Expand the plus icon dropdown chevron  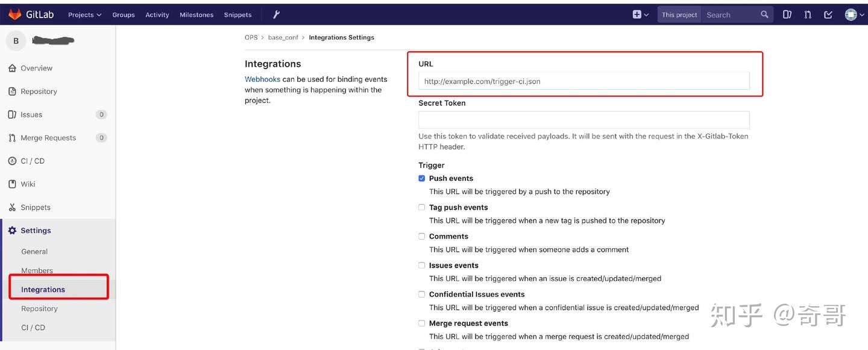[645, 14]
